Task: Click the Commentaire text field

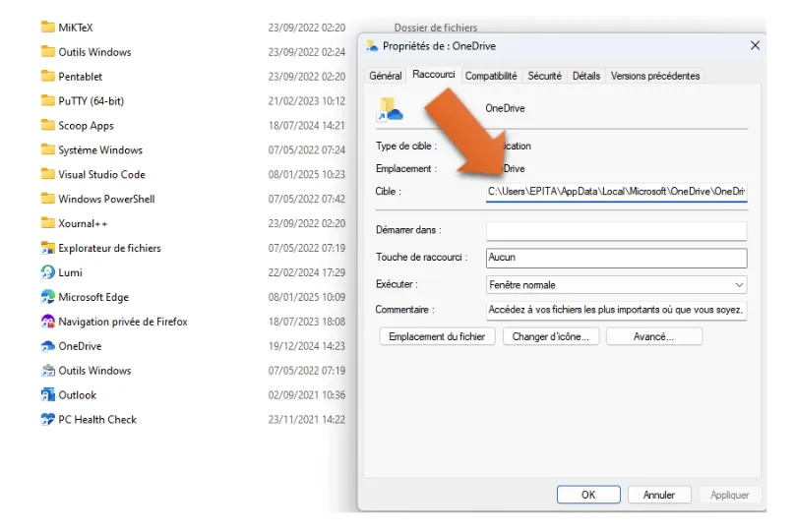Action: coord(617,310)
